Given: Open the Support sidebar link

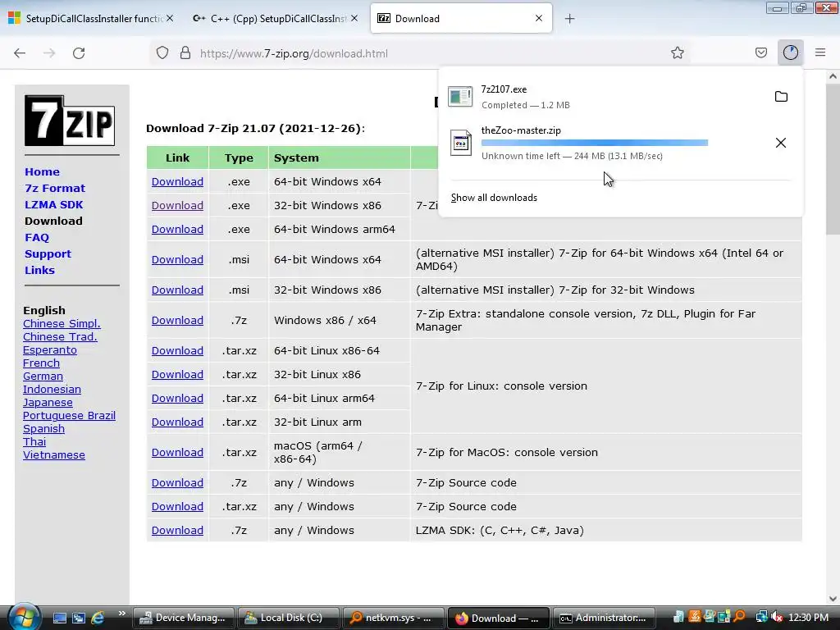Looking at the screenshot, I should [x=48, y=254].
